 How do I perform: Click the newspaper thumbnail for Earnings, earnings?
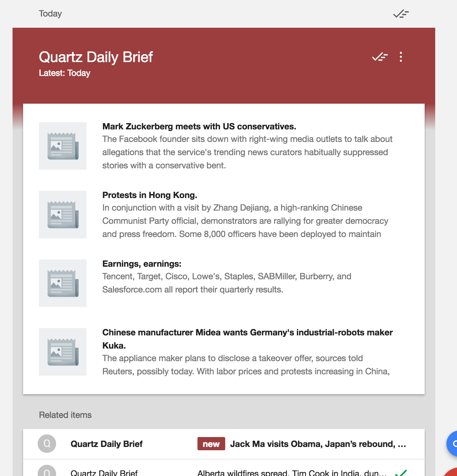click(62, 283)
